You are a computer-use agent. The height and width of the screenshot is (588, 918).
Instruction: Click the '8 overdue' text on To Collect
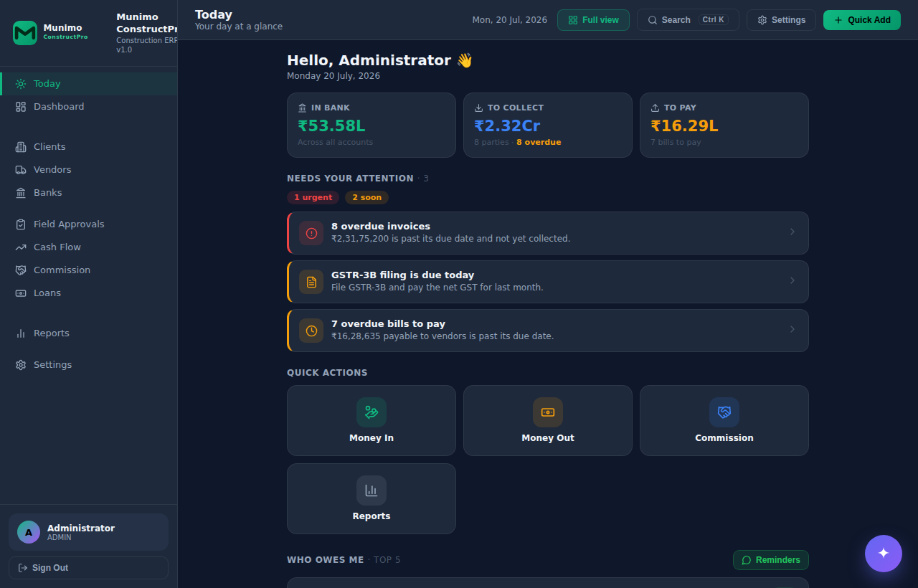click(x=539, y=142)
